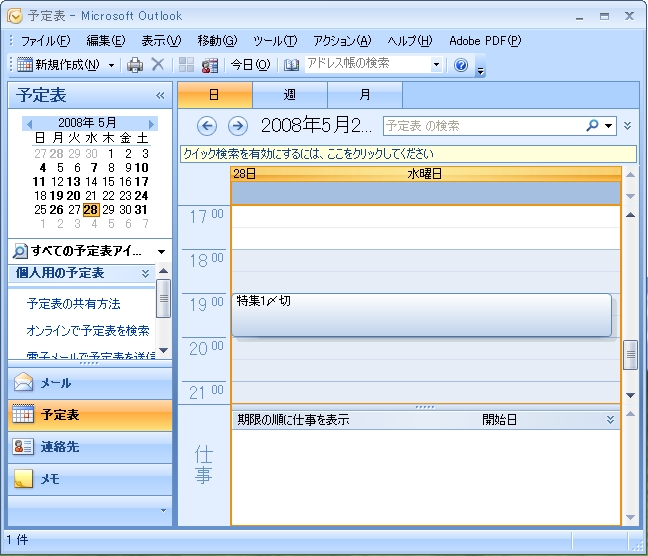This screenshot has height=556, width=648.
Task: Open the 編集(E) menu
Action: point(106,41)
